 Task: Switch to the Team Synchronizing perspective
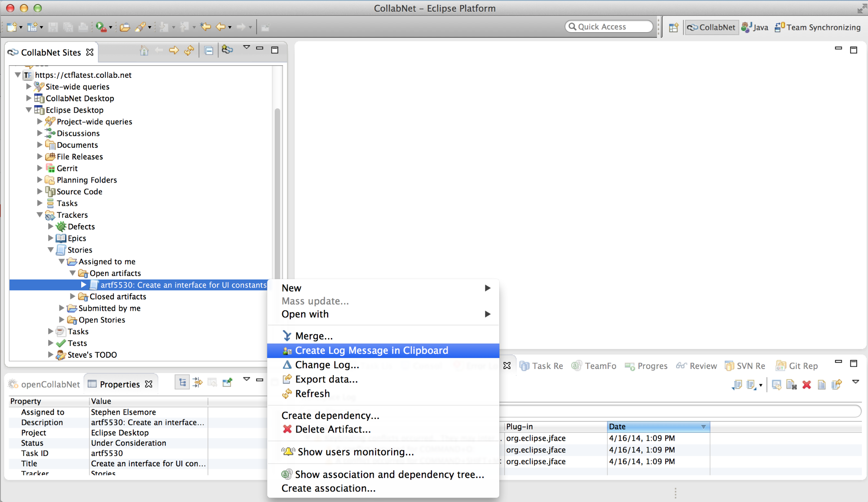click(818, 27)
